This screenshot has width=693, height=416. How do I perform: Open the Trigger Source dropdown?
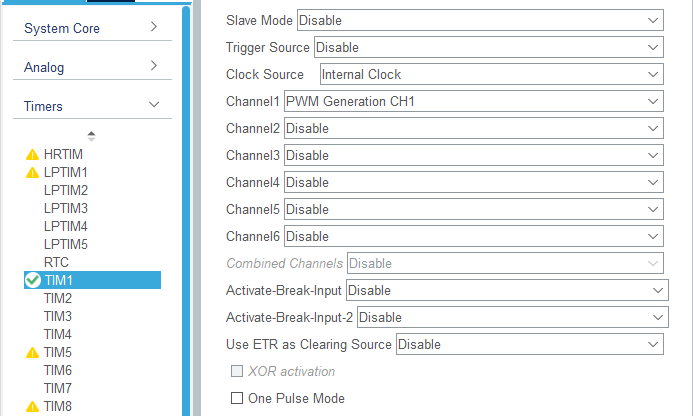coord(488,47)
